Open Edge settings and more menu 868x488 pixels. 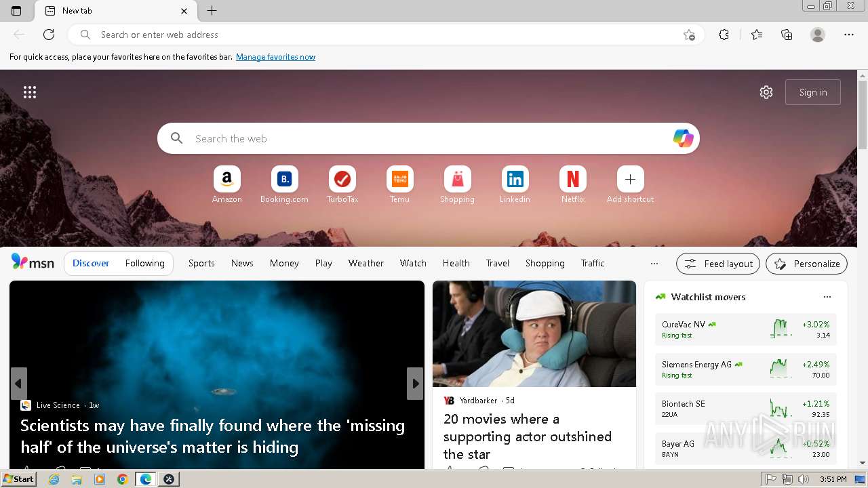click(x=849, y=35)
